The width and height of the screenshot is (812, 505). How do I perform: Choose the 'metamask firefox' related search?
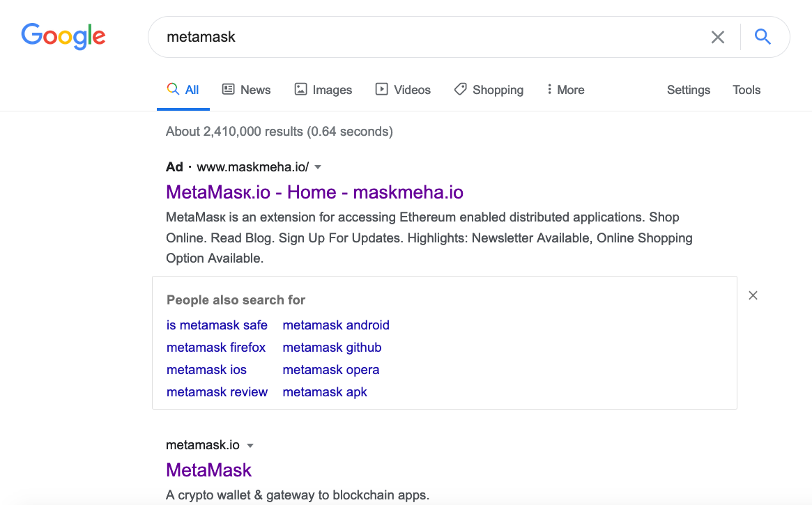pyautogui.click(x=216, y=348)
